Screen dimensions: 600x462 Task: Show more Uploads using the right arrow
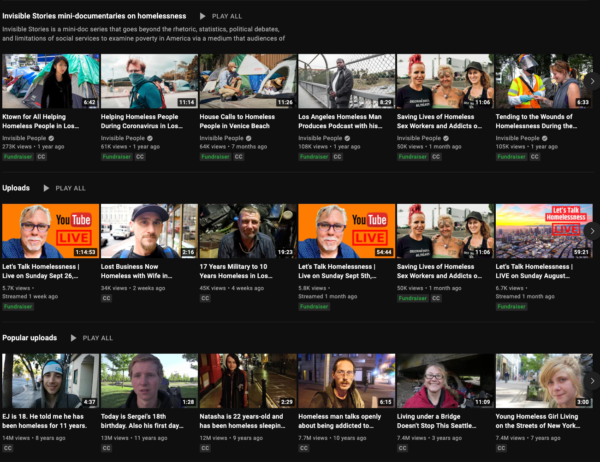(x=590, y=231)
